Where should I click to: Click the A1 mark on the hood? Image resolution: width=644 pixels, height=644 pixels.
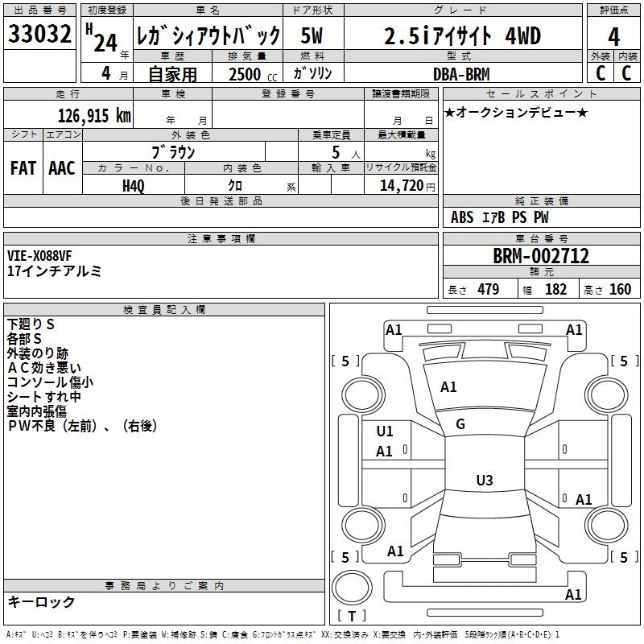tap(448, 387)
